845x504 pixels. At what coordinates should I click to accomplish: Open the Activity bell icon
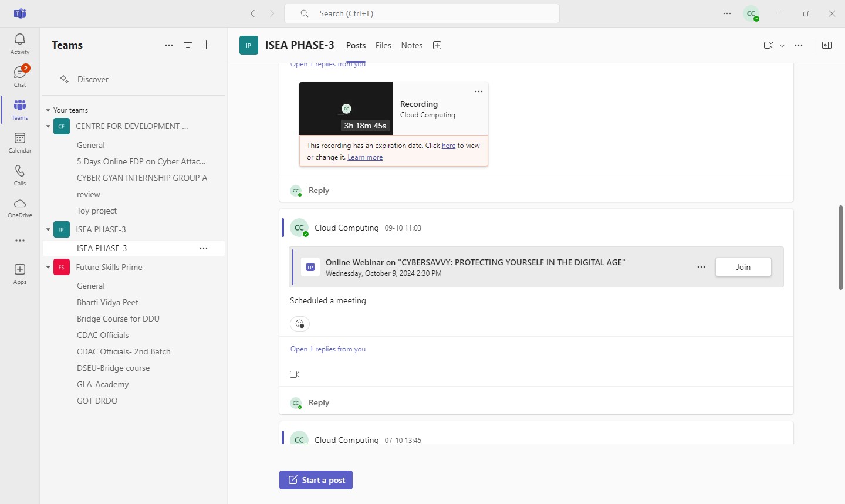[20, 43]
